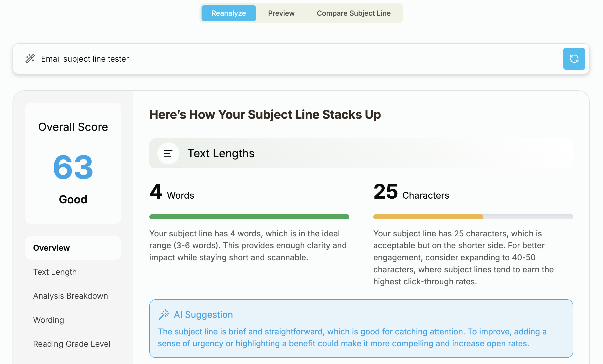Click the green words progress bar
Screen dimensions: 603x364
click(x=249, y=217)
